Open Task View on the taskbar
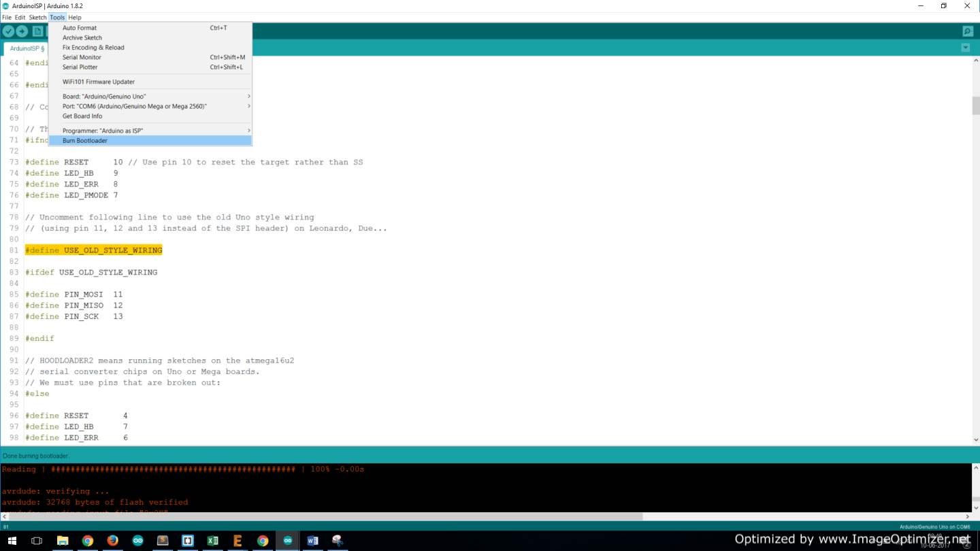 click(37, 541)
